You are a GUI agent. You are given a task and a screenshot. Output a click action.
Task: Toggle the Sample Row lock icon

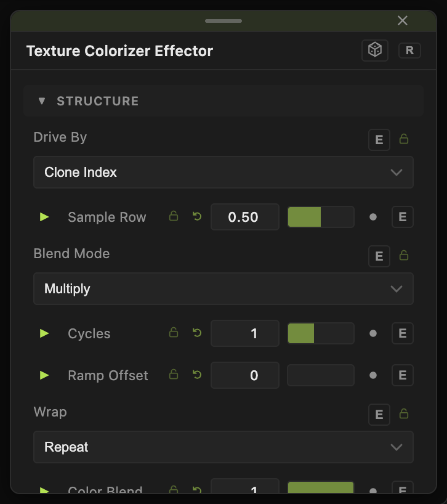(x=174, y=216)
